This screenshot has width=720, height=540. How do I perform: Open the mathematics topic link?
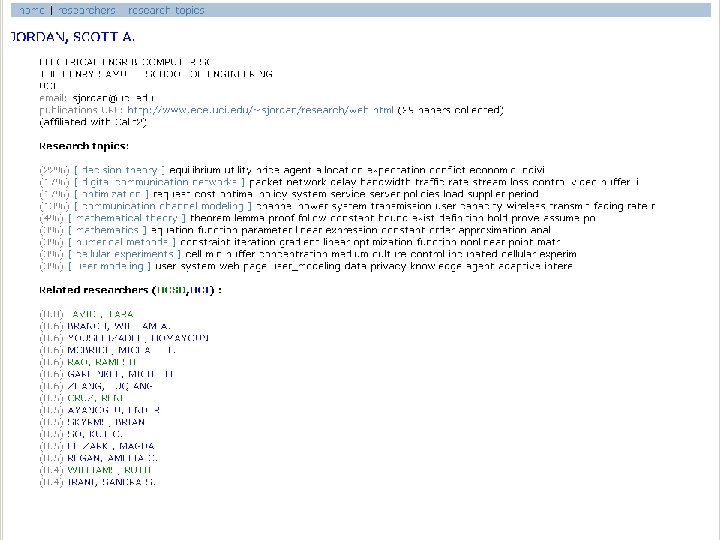click(x=107, y=230)
